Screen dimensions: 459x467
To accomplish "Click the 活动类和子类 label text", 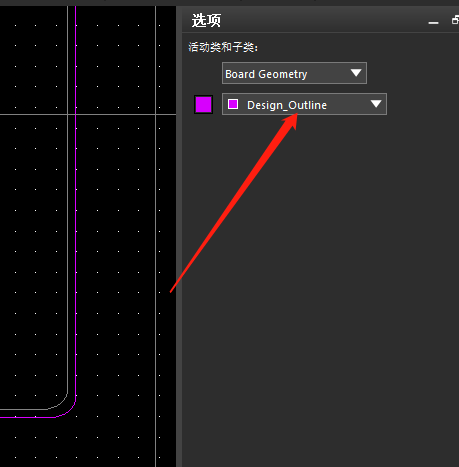I will [x=223, y=47].
